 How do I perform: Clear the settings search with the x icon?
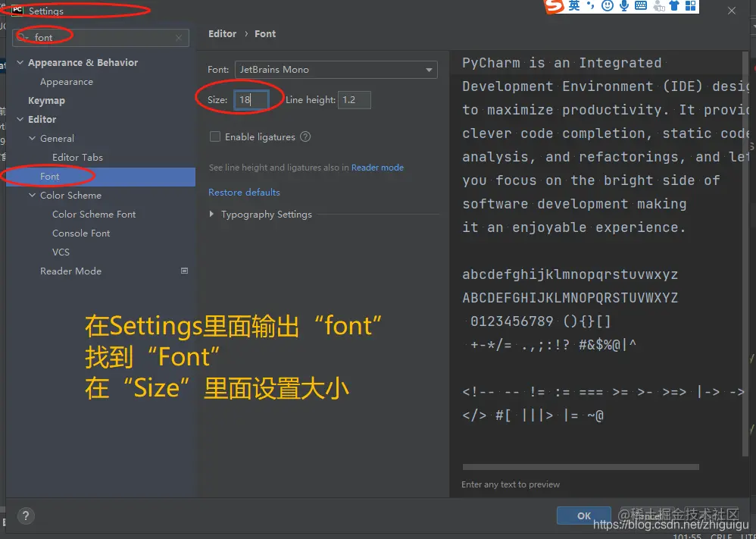(x=179, y=38)
